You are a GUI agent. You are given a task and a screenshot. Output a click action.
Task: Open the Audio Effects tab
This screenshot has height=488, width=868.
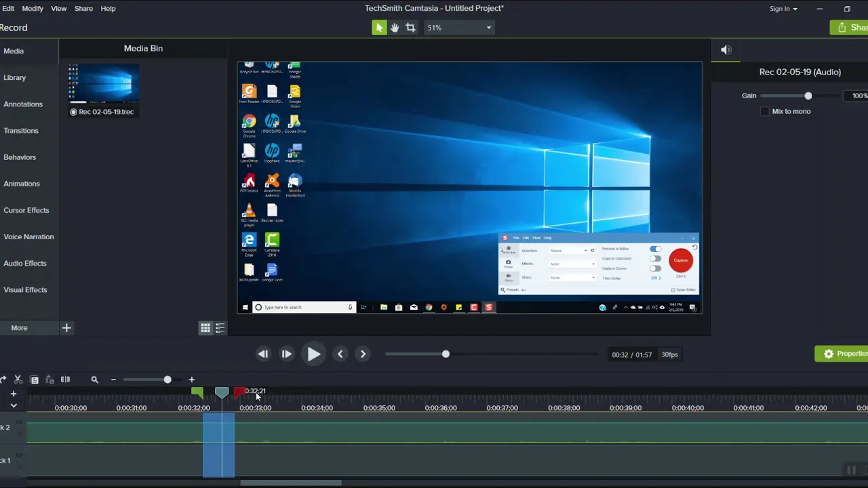(x=28, y=263)
